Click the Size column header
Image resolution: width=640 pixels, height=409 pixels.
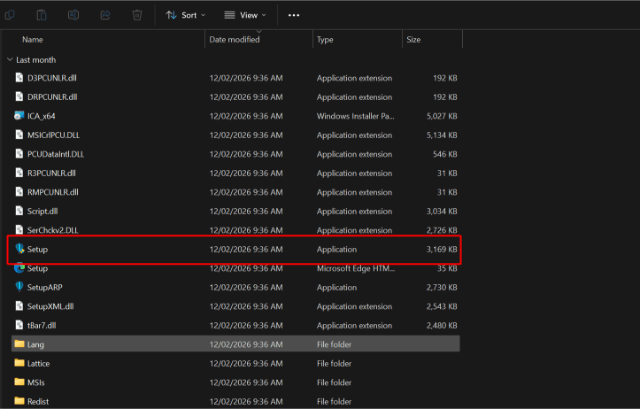414,40
